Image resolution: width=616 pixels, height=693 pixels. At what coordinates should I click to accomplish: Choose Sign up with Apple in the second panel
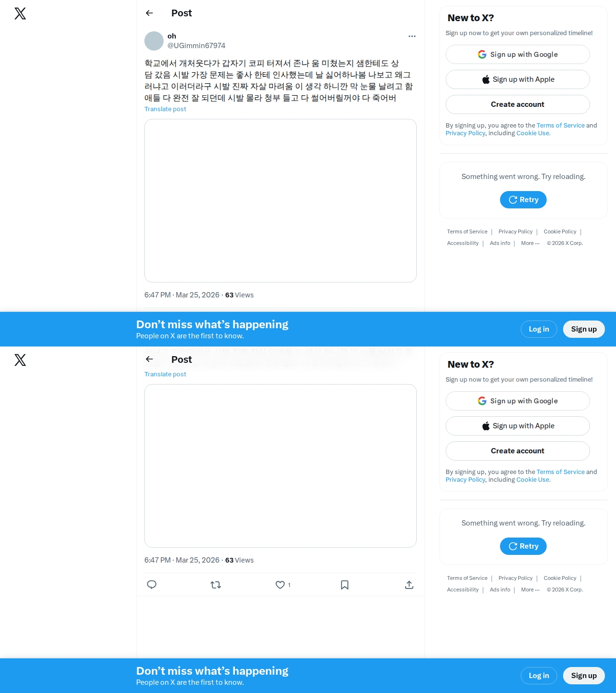(x=518, y=426)
